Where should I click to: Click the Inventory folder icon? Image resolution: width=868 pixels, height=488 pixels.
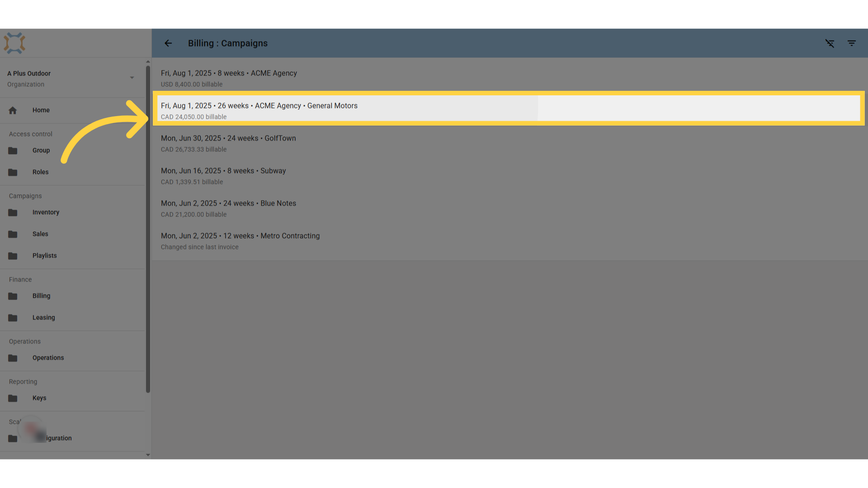tap(13, 212)
